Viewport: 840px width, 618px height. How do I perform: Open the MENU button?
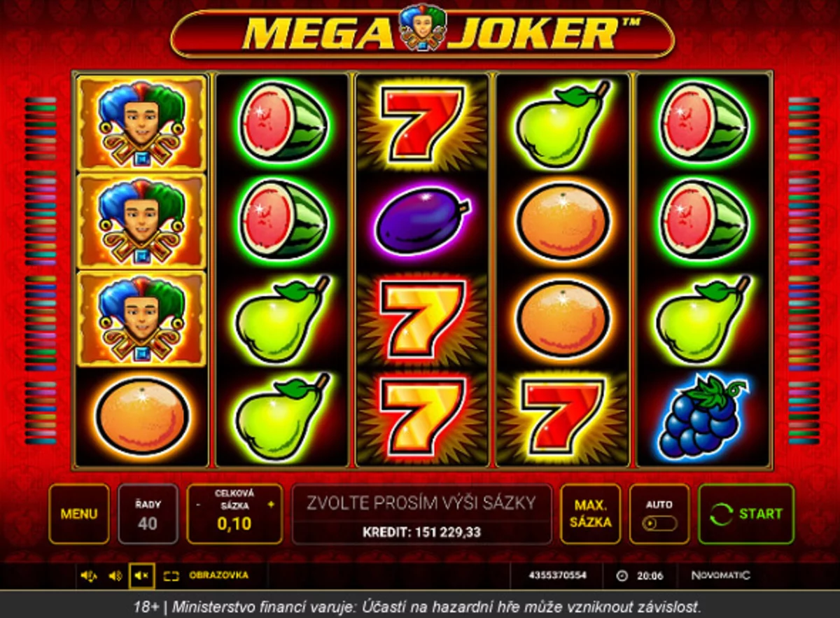click(79, 514)
